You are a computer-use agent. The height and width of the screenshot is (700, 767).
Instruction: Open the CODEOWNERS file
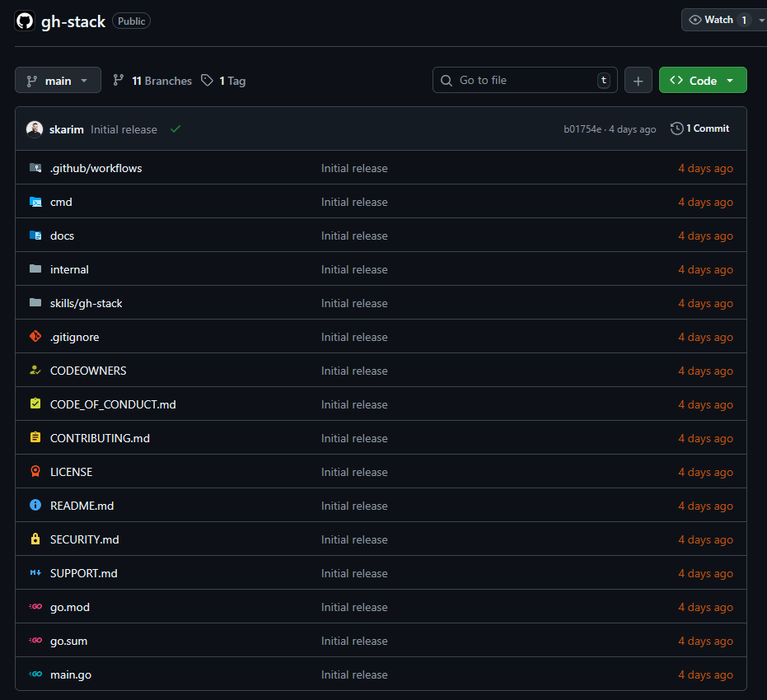[88, 371]
